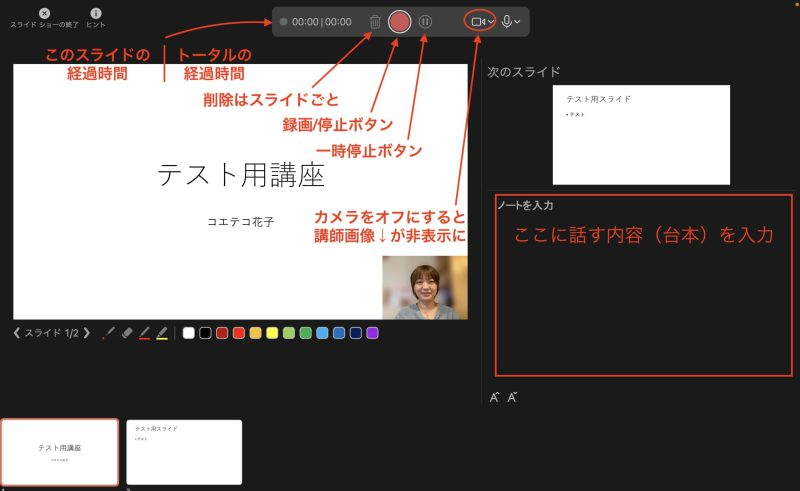Decrease the notes font size
This screenshot has width=800, height=491.
pos(512,397)
